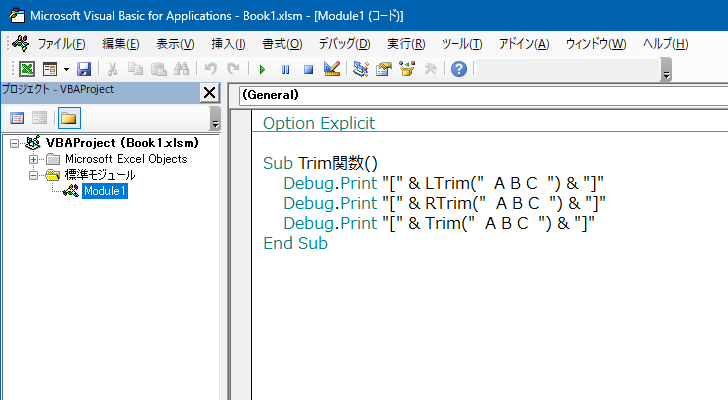Select the 標準モジュール folder

tap(100, 175)
